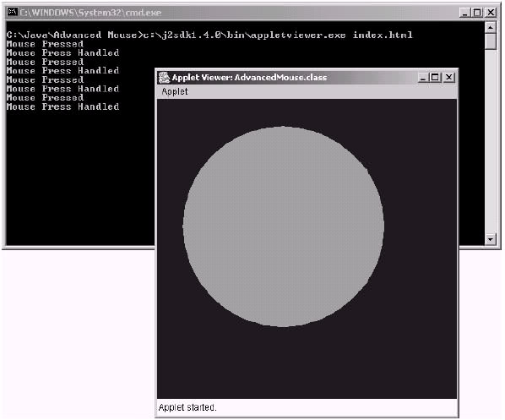Click the appletviewer.exe command line text
This screenshot has height=420, width=505.
click(x=209, y=35)
